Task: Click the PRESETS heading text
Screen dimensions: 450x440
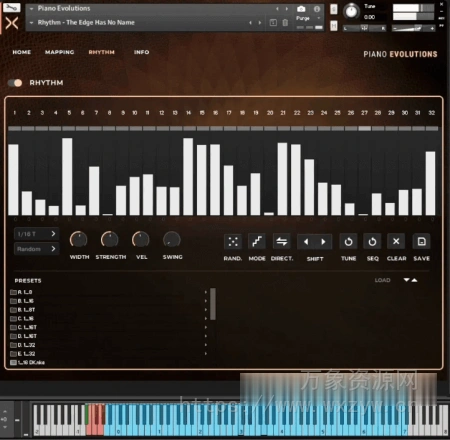Action: click(28, 281)
